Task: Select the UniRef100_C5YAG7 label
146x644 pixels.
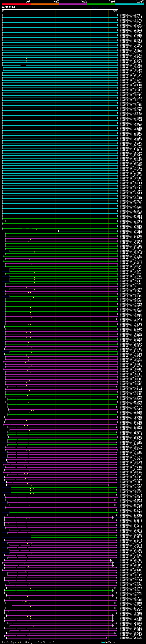Action: (131, 42)
